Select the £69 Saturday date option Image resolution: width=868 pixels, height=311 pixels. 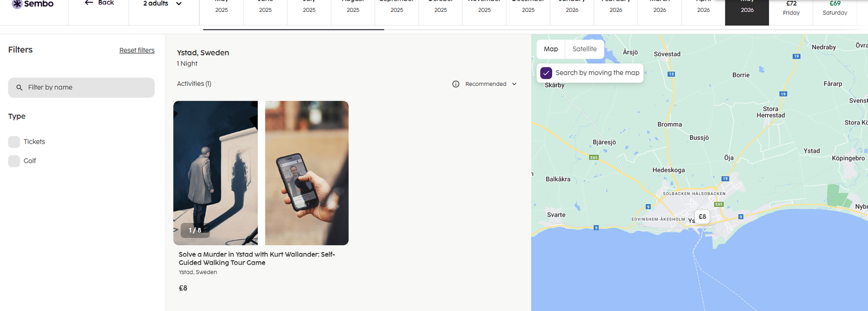pyautogui.click(x=835, y=8)
